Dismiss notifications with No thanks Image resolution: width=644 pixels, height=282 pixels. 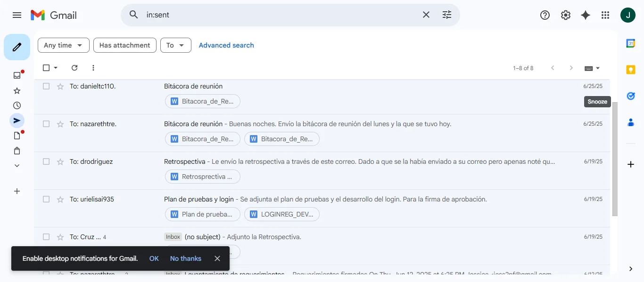point(185,258)
